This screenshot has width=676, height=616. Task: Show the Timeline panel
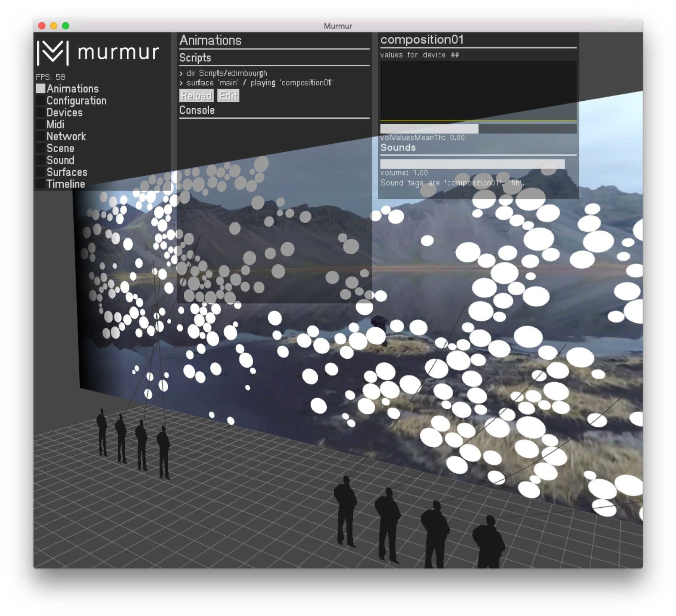click(41, 184)
